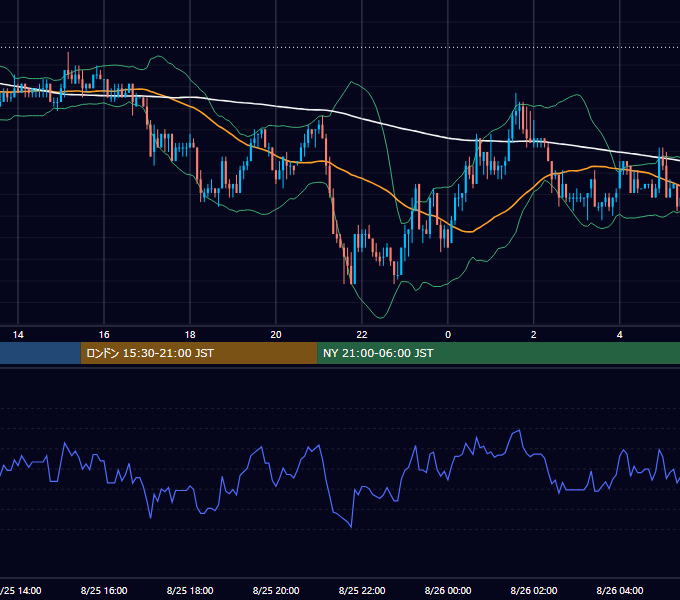Click the 8/26 02:00 date label
680x600 pixels.
click(534, 590)
